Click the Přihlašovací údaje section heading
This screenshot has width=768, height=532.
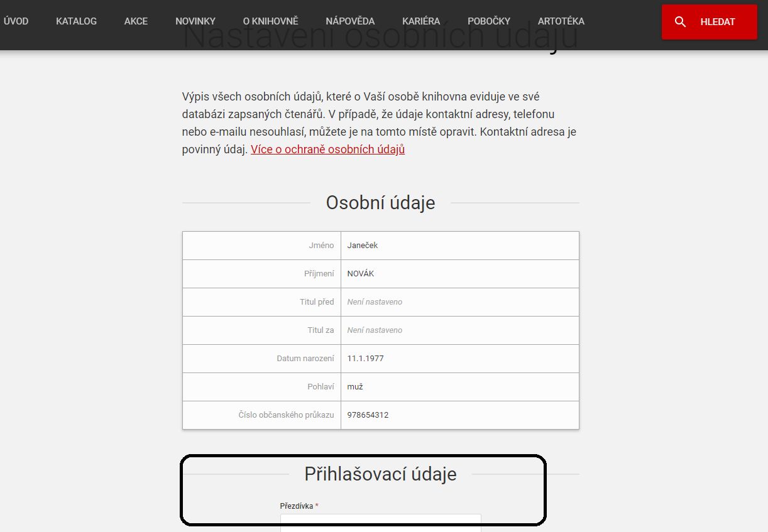(380, 474)
